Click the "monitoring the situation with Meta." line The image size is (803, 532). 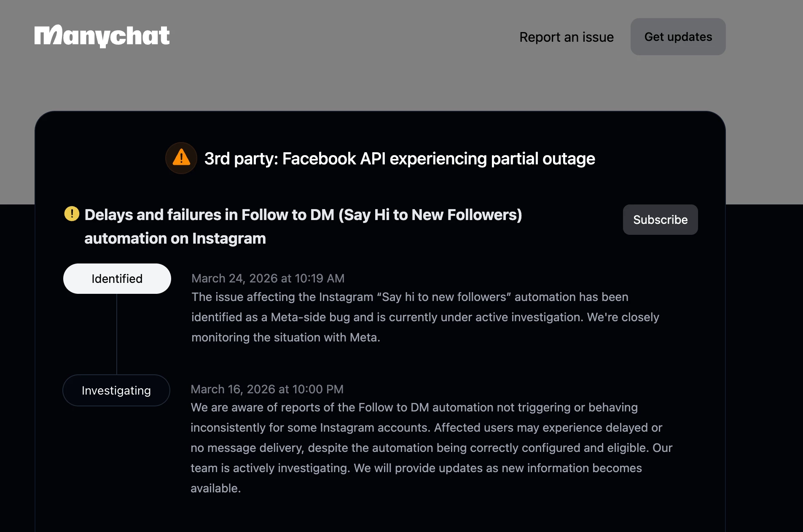[286, 337]
